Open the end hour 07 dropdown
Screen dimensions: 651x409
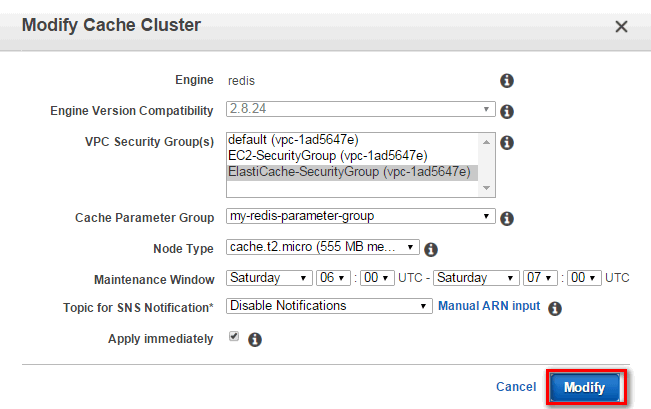(x=540, y=277)
